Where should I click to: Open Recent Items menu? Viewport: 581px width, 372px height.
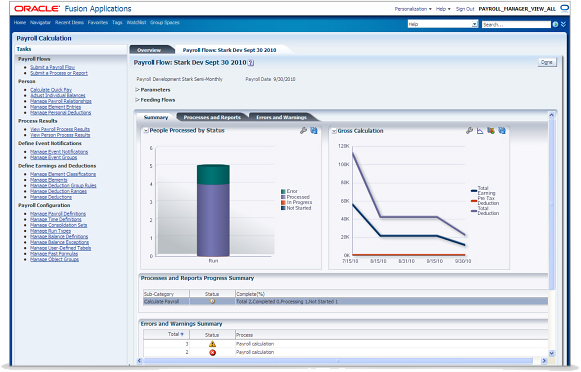point(69,23)
